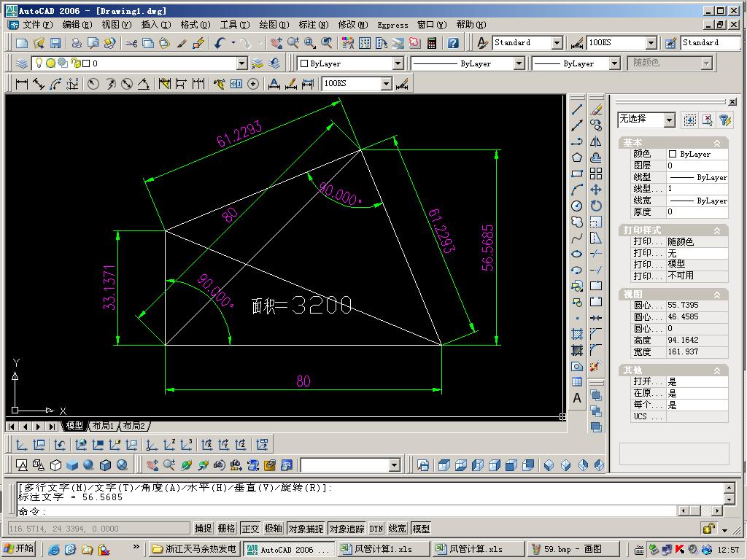747x560 pixels.
Task: Toggle 线宽 lineweight display in status bar
Action: coord(398,529)
